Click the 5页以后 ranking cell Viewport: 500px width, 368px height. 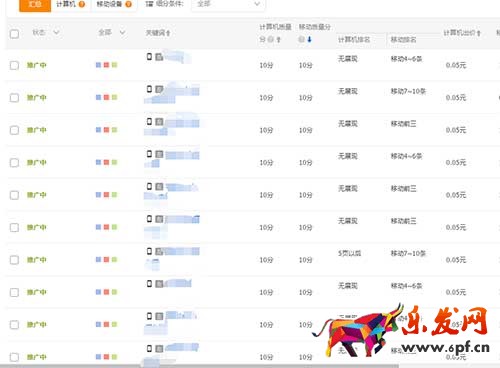pos(349,254)
